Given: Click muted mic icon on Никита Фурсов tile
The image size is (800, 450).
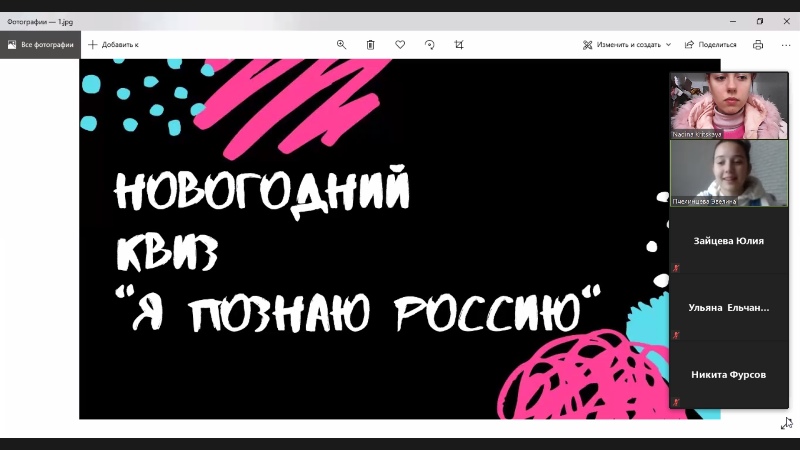Looking at the screenshot, I should click(x=677, y=402).
